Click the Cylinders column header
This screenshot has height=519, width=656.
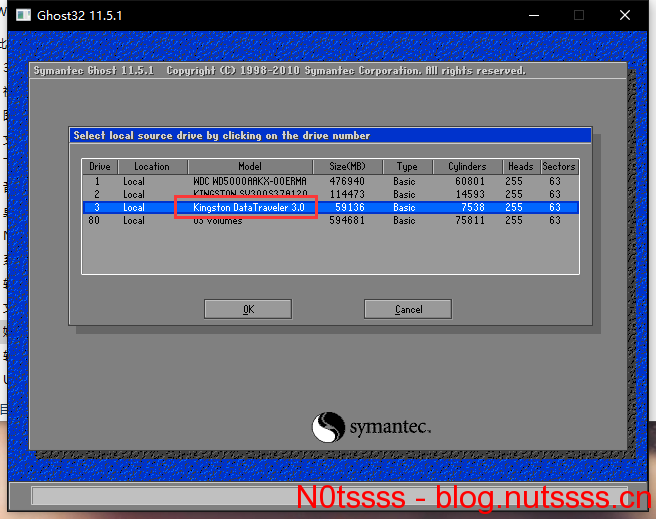coord(467,166)
